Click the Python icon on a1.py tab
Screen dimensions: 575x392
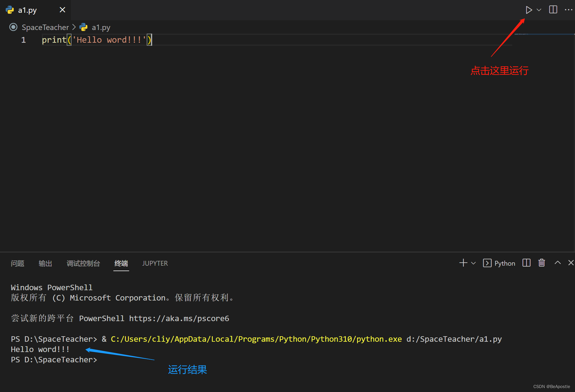point(10,10)
